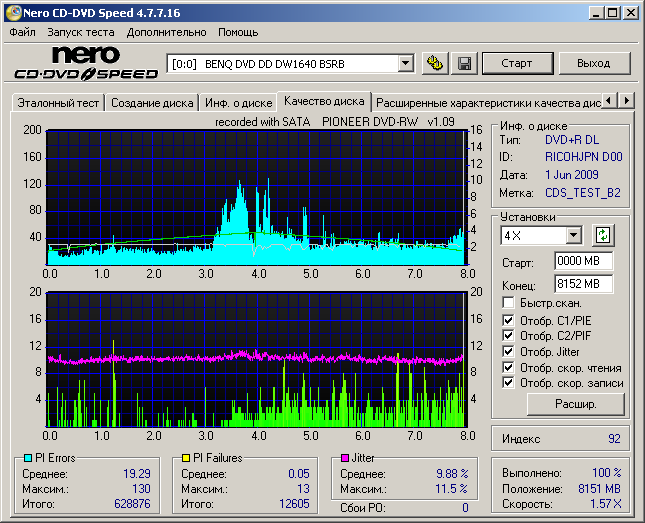This screenshot has height=523, width=645.
Task: Switch to the Эталонный тест tab
Action: pyautogui.click(x=58, y=103)
